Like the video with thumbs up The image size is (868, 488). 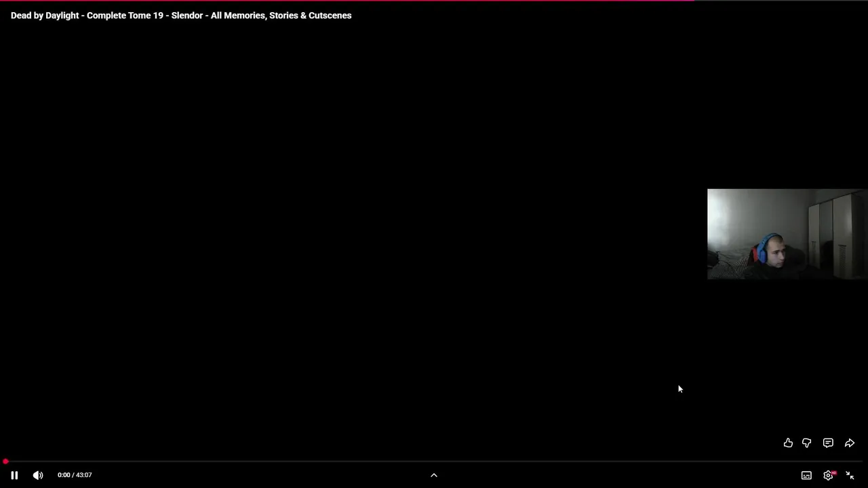tap(788, 443)
